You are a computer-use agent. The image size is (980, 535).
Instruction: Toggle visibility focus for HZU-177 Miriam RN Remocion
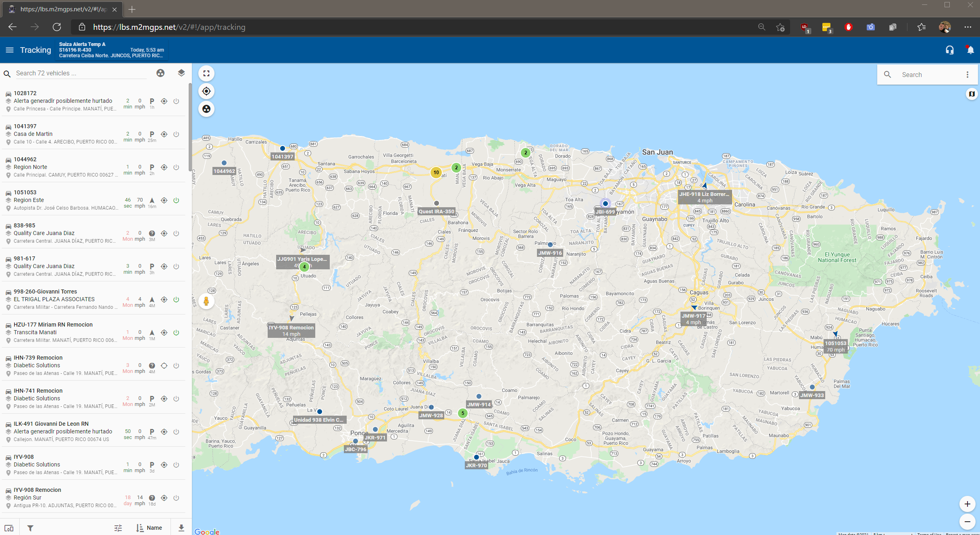(164, 333)
